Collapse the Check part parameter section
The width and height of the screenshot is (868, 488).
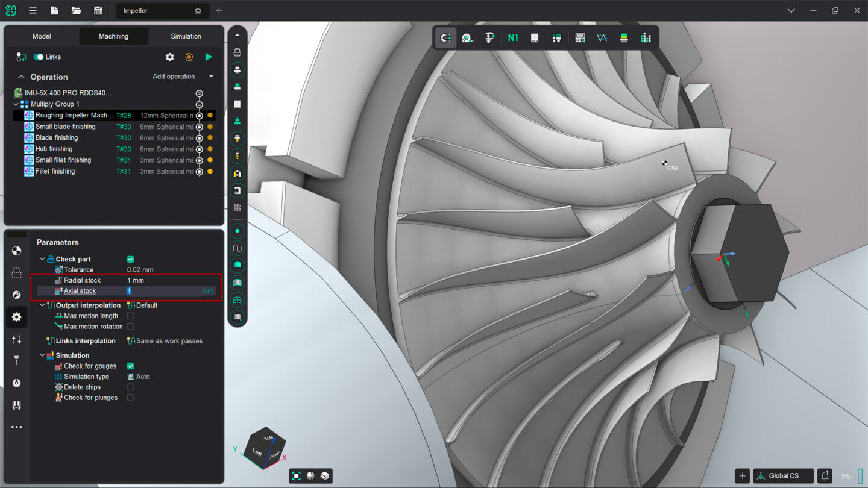tap(42, 259)
